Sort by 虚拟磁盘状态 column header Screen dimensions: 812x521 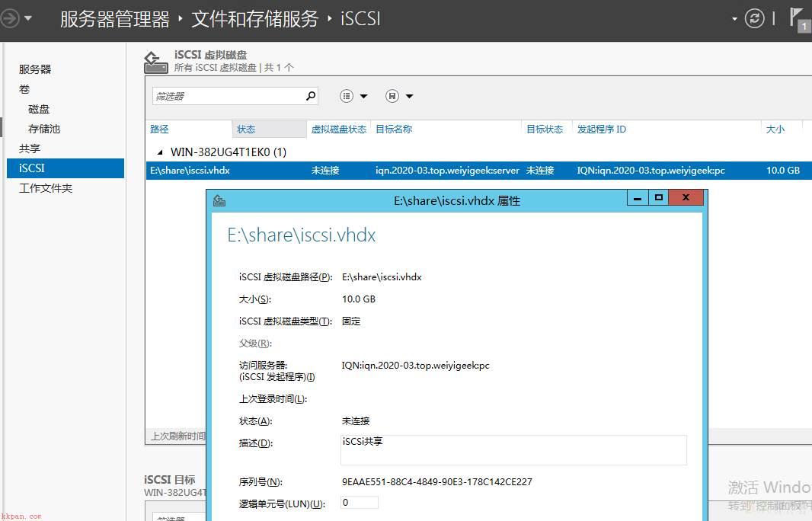339,129
